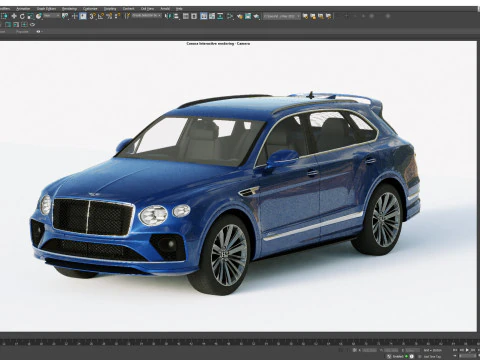The image size is (480, 360).
Task: Open the named selection sets dropdown
Action: click(x=147, y=16)
